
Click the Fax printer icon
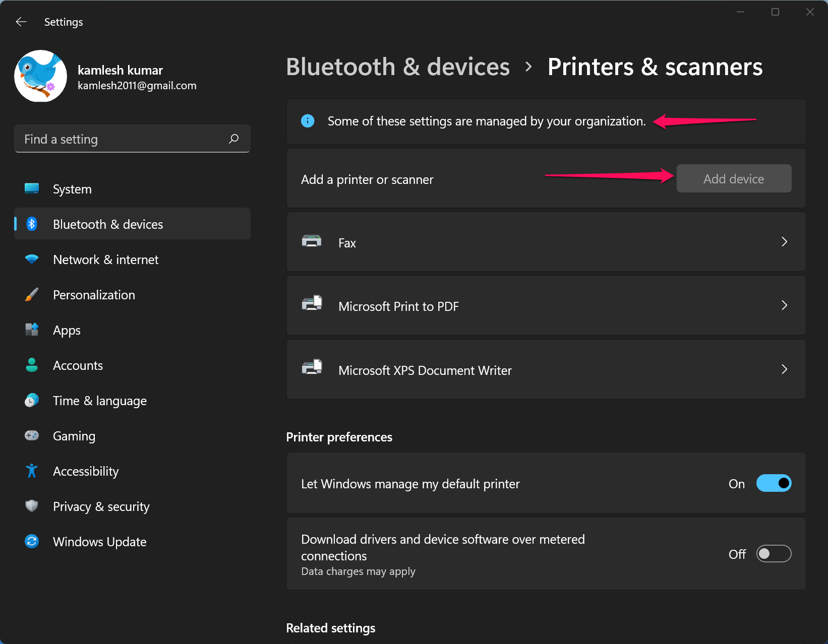tap(312, 241)
